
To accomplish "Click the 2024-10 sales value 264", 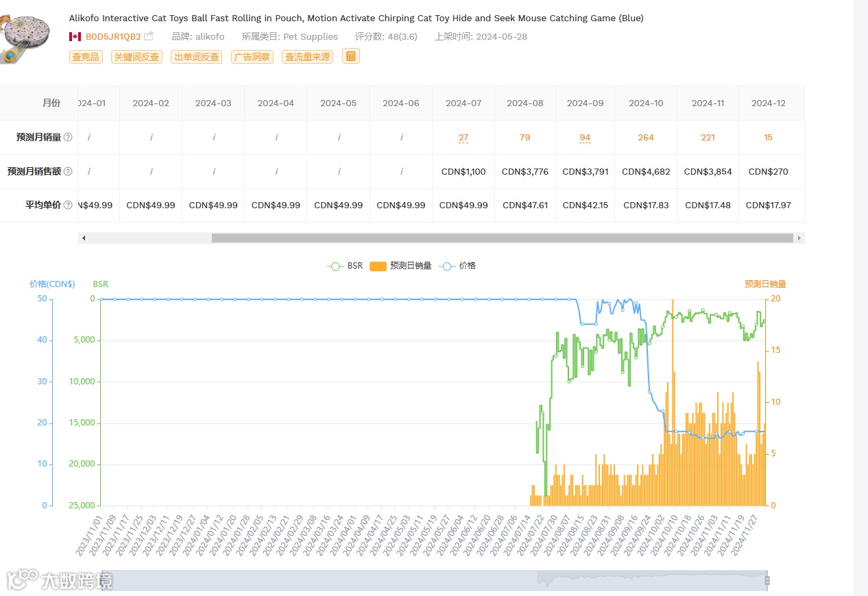I will click(646, 137).
